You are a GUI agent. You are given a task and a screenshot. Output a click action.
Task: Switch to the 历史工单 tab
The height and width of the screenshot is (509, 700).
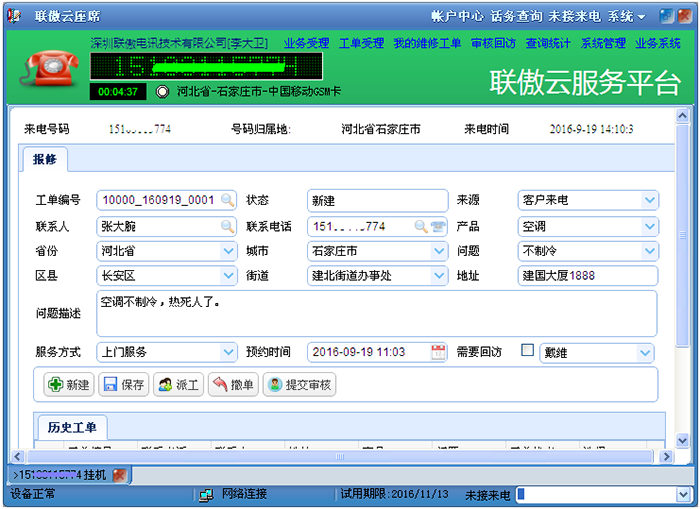pyautogui.click(x=72, y=427)
